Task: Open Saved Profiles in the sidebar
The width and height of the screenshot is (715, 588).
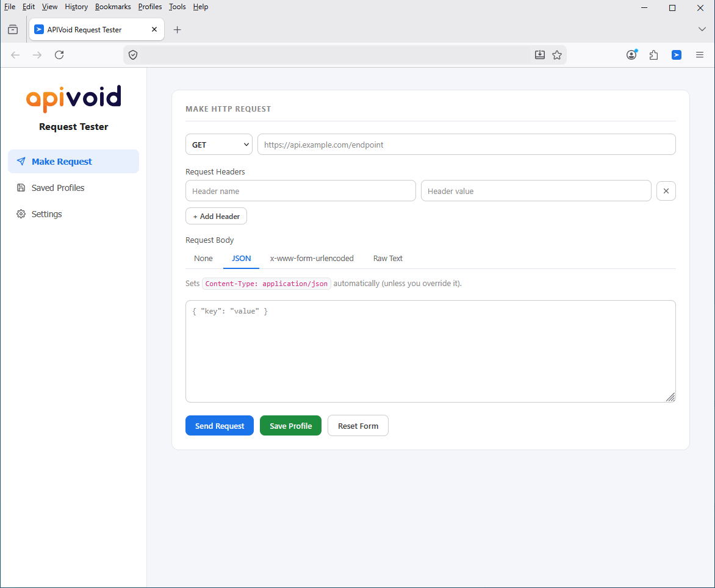Action: (x=73, y=188)
